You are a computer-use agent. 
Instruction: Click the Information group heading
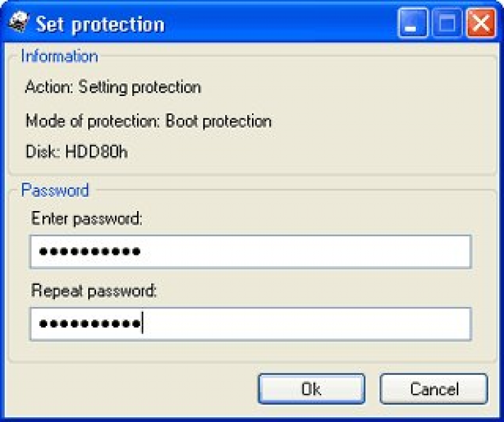[x=59, y=56]
